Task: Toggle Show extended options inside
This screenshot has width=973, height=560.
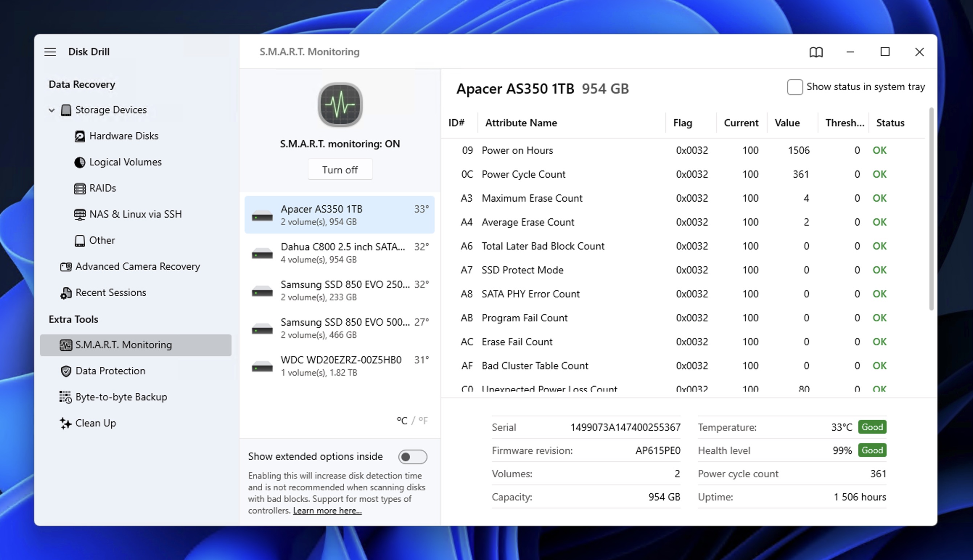Action: (412, 457)
